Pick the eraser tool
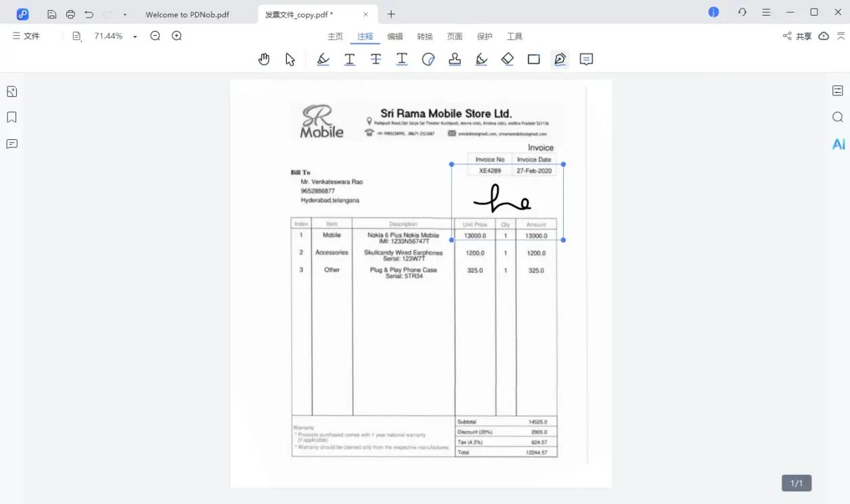Viewport: 850px width, 504px height. click(x=508, y=60)
